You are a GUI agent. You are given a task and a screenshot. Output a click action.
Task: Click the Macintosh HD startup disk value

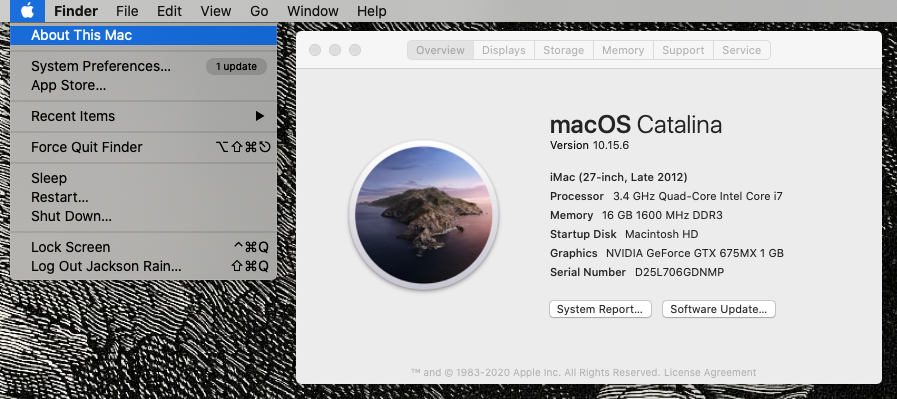point(661,234)
